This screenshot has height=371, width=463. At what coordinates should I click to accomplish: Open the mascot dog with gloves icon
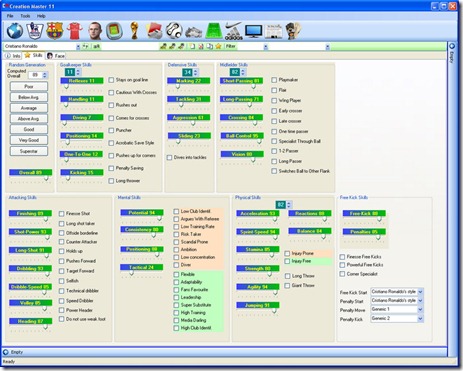293,31
